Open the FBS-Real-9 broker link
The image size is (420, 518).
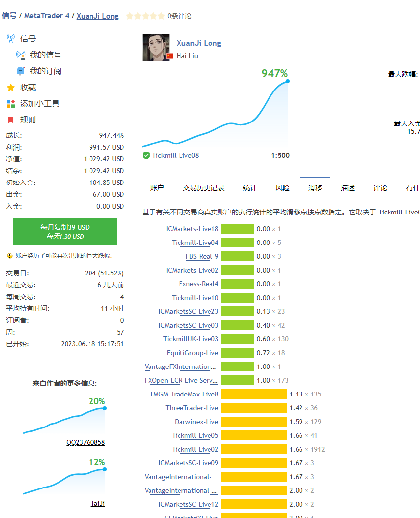[x=202, y=257]
